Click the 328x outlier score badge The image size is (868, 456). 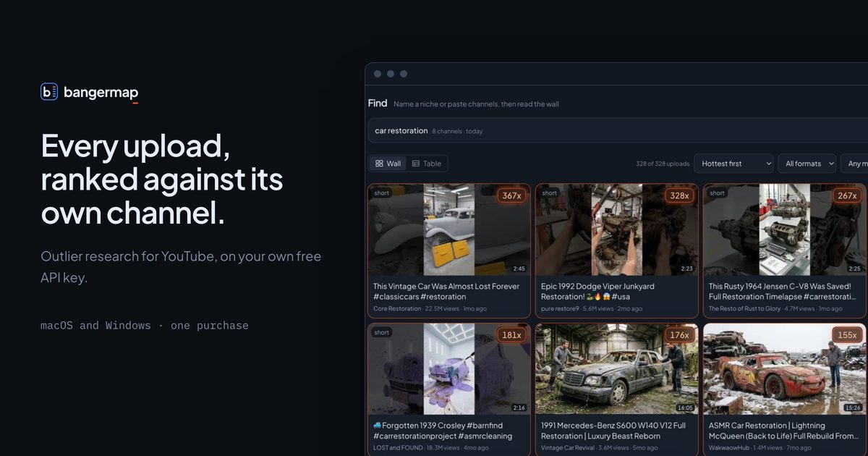point(679,195)
